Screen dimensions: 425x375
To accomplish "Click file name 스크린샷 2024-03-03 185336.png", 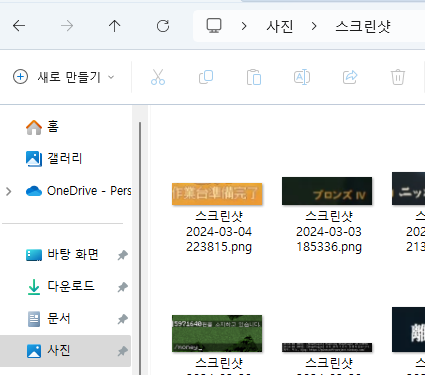I will click(x=329, y=232).
